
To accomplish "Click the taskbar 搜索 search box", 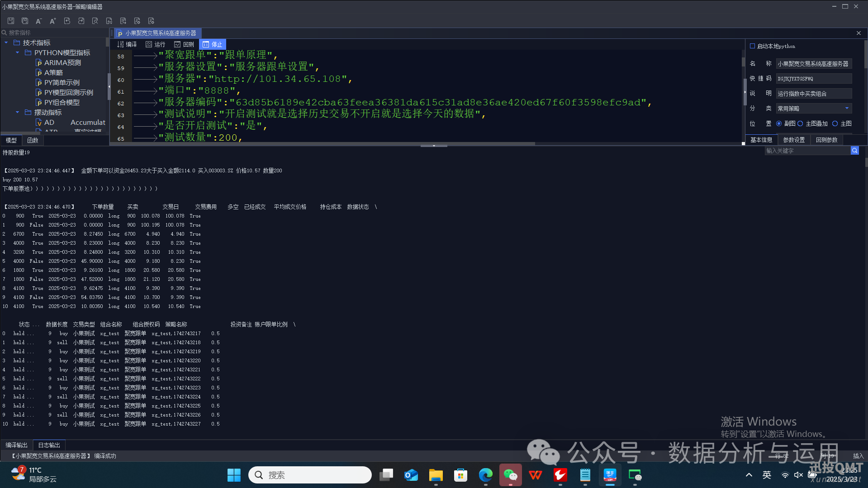I will [310, 475].
